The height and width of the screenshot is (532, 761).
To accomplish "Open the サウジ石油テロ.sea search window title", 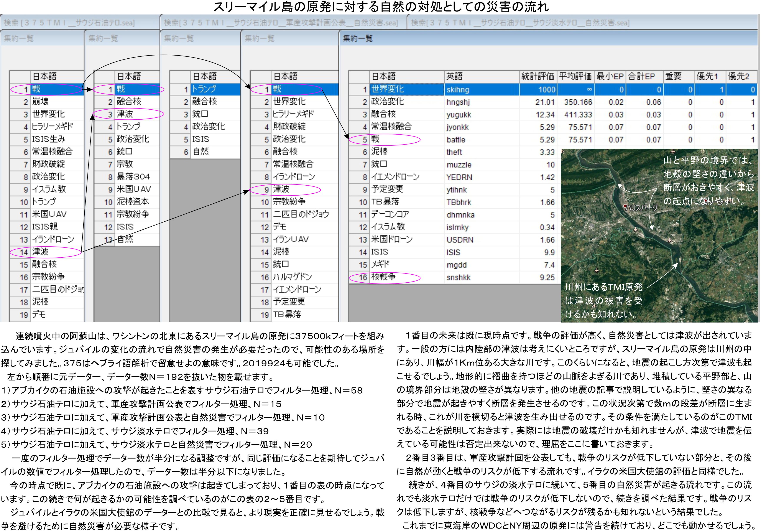I will 69,23.
